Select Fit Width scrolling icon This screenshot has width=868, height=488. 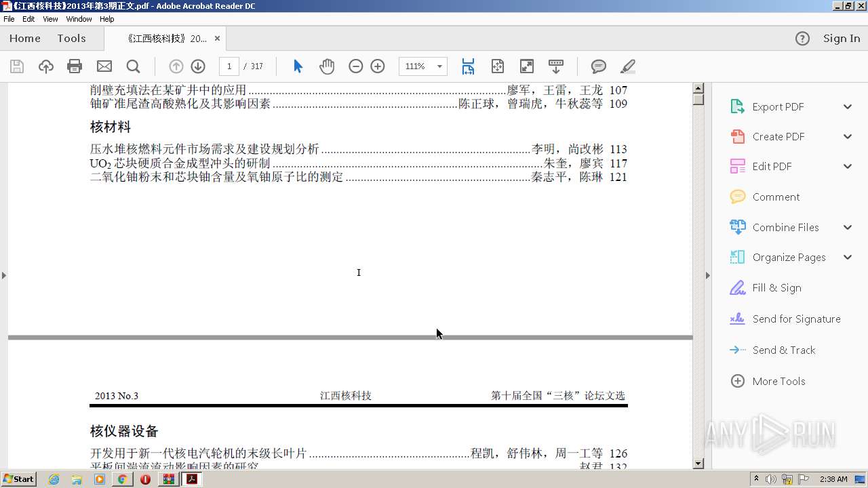tap(468, 66)
